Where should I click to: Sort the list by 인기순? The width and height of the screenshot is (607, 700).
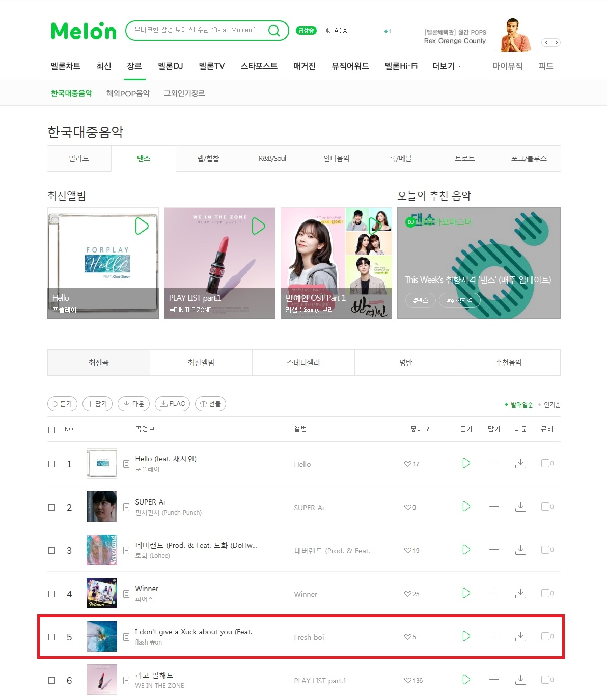552,405
